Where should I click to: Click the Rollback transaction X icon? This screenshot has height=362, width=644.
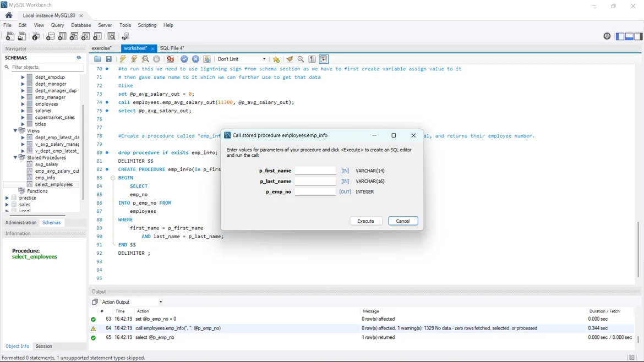point(195,59)
